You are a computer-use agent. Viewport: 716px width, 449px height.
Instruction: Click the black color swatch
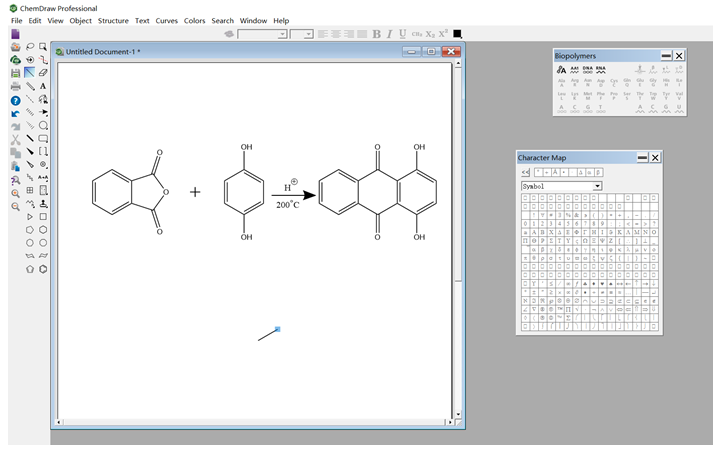(x=457, y=34)
